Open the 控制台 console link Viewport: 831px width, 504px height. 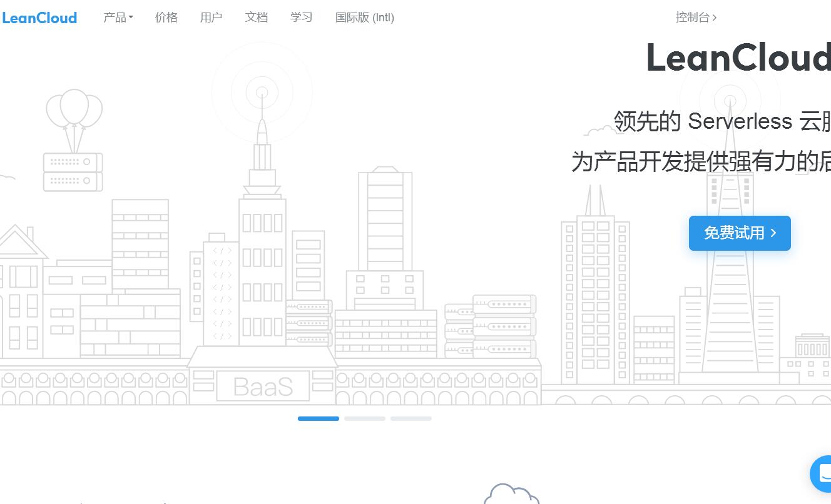pyautogui.click(x=695, y=18)
